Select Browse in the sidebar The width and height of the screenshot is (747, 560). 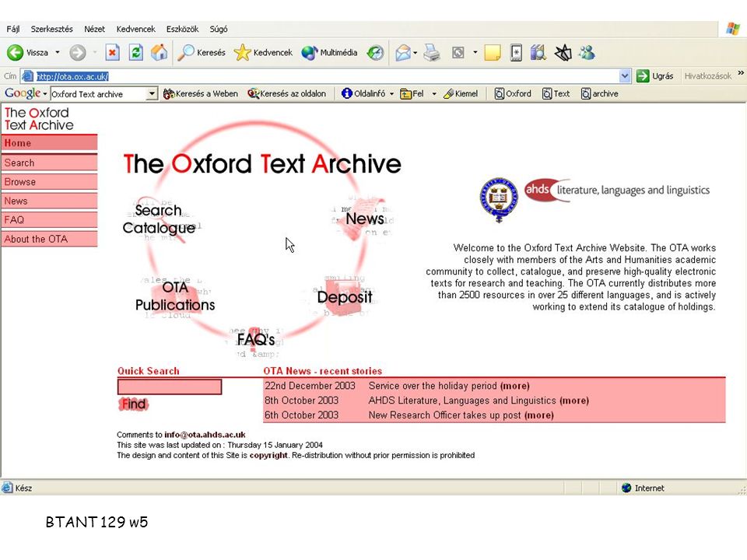49,182
